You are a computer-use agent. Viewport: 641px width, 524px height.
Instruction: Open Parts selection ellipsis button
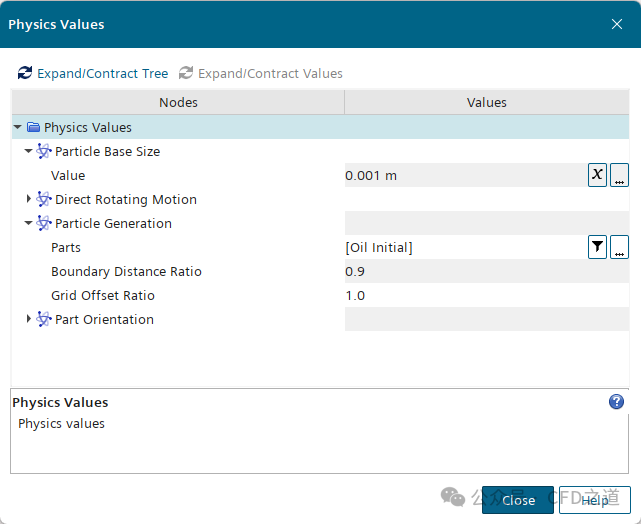[x=620, y=247]
